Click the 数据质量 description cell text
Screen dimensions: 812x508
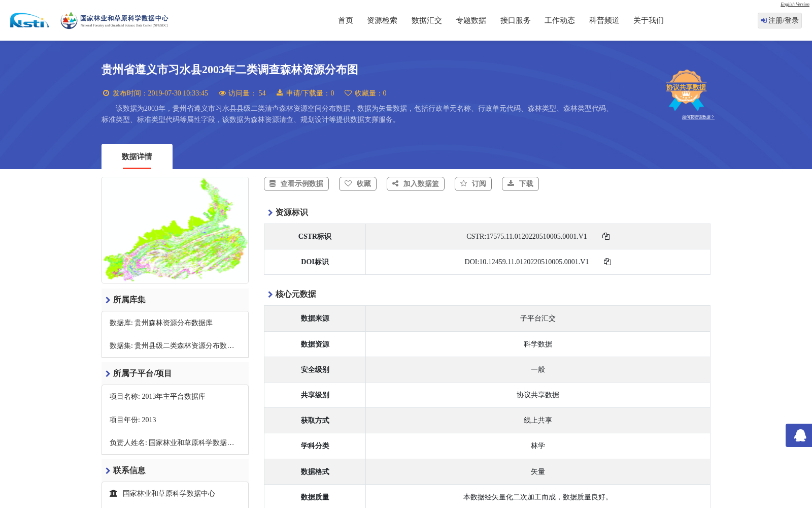point(538,497)
